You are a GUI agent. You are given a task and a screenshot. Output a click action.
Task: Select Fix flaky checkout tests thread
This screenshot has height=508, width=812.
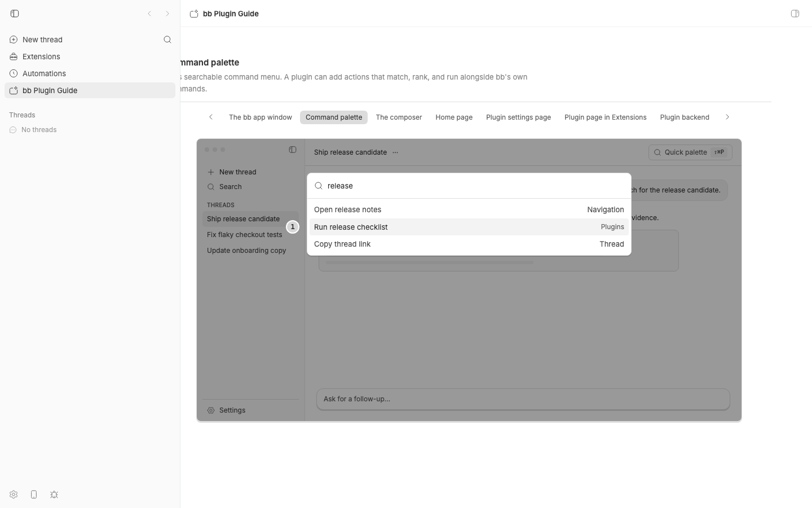pos(250,235)
